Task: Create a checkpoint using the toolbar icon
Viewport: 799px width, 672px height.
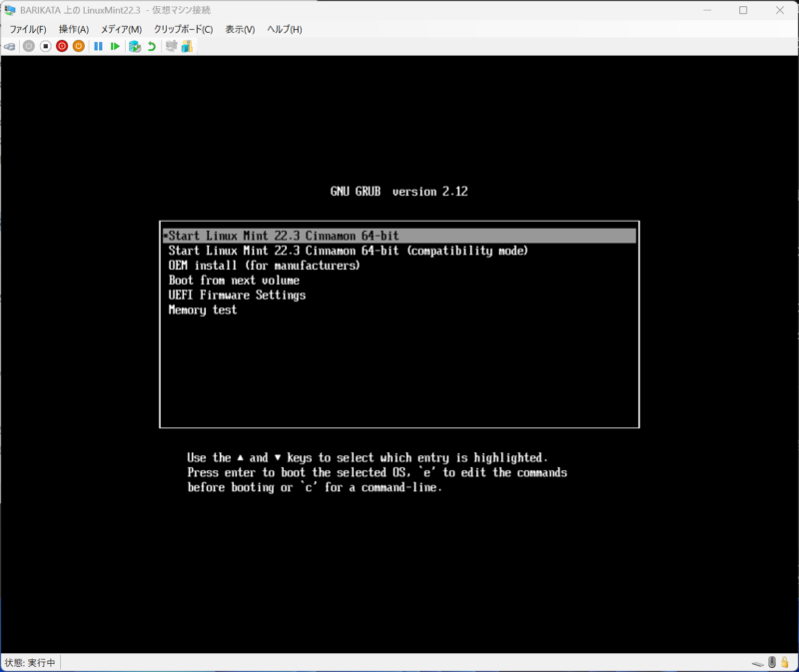Action: point(135,46)
